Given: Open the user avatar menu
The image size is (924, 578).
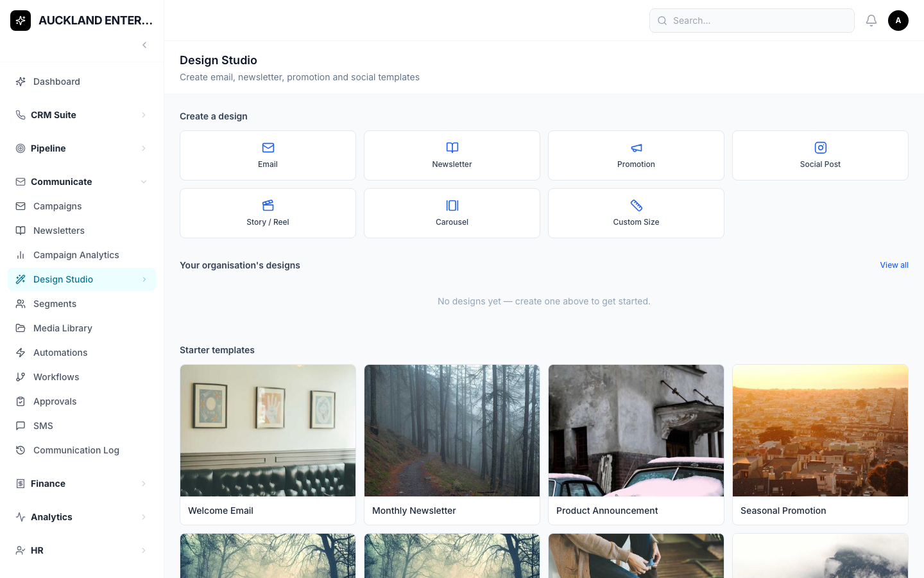Looking at the screenshot, I should [x=898, y=21].
